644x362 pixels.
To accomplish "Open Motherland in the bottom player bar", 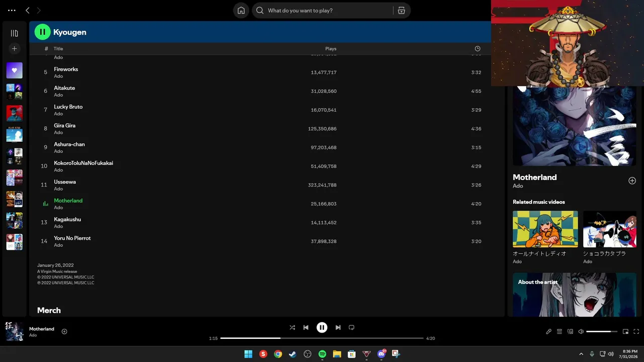I will 42,329.
